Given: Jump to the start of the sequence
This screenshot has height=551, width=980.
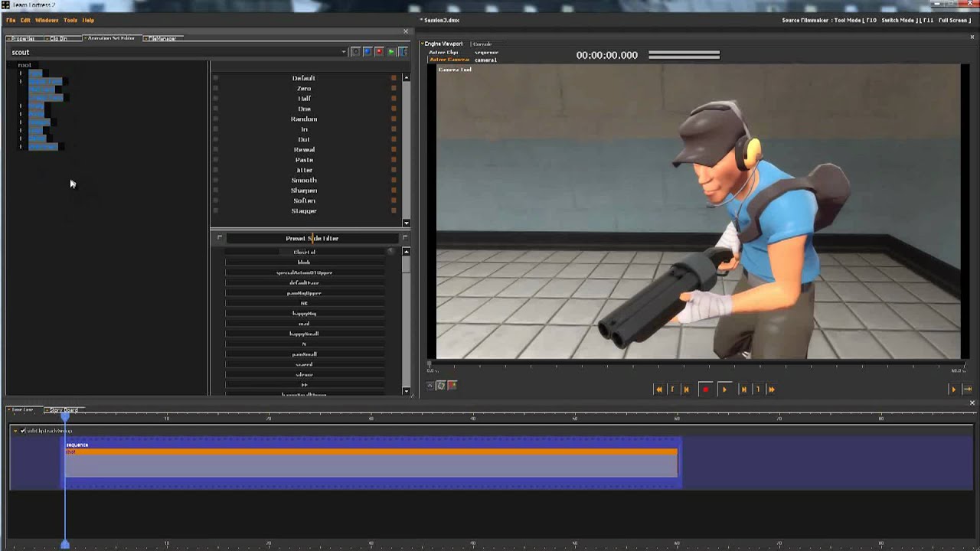Looking at the screenshot, I should tap(658, 390).
